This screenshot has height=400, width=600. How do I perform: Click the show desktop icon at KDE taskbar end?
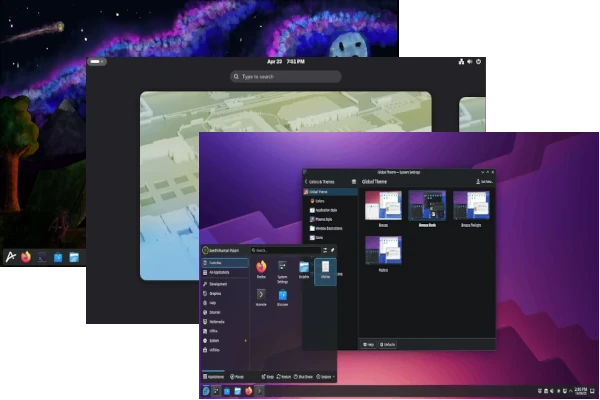(593, 391)
